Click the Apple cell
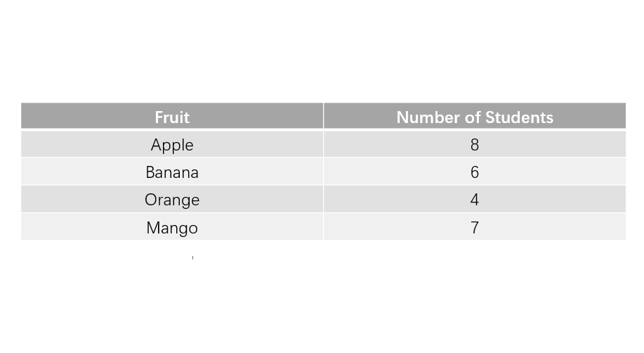Image resolution: width=644 pixels, height=353 pixels. click(x=172, y=144)
